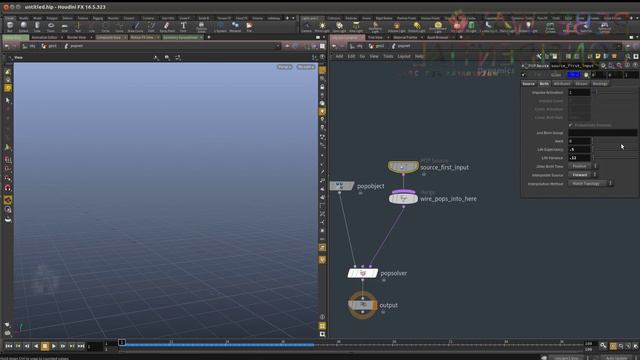The width and height of the screenshot is (640, 360).
Task: Add an Environment Light from the shelf
Action: point(438,27)
